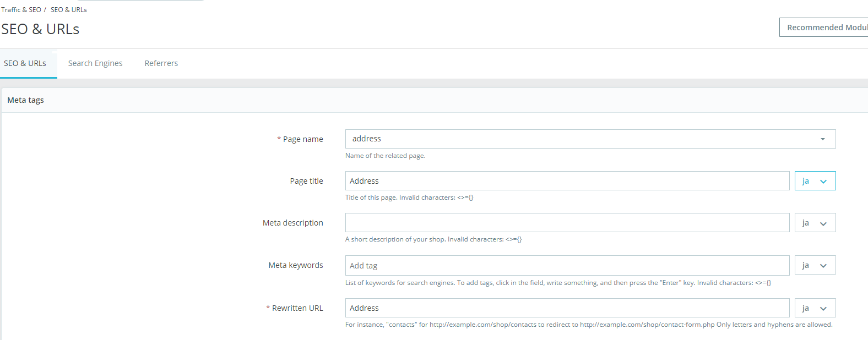Click the Page title field label
The image size is (868, 340).
click(x=307, y=181)
